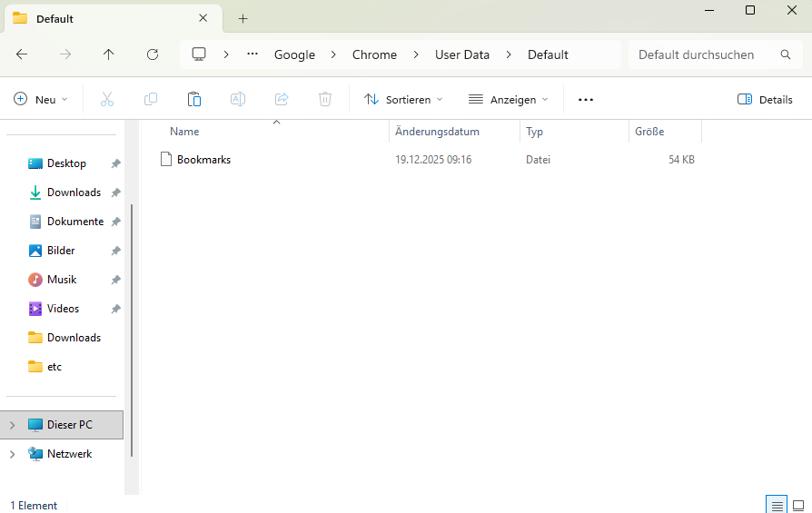Select the Default tab
Viewport: 812px width, 513px height.
click(114, 19)
